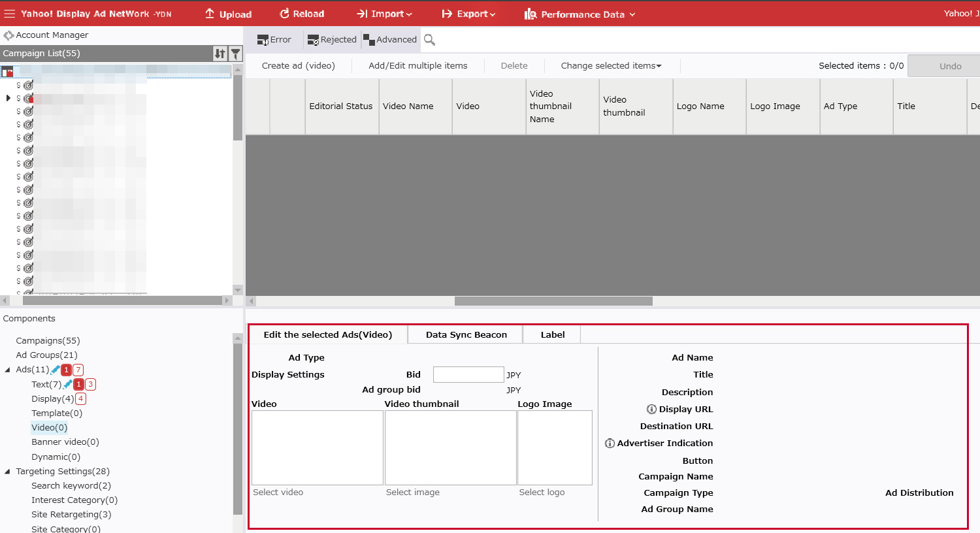Click the campaign list vertical scrollbar
Image resolution: width=980 pixels, height=533 pixels.
pyautogui.click(x=238, y=108)
